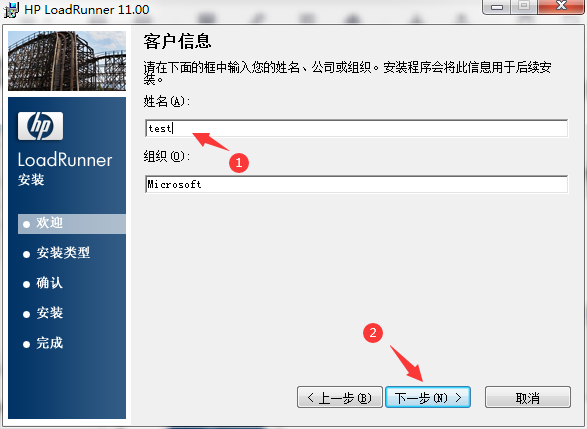Viewport: 587px width, 429px height.
Task: Go to the next step with 下一步(N)
Action: point(428,397)
